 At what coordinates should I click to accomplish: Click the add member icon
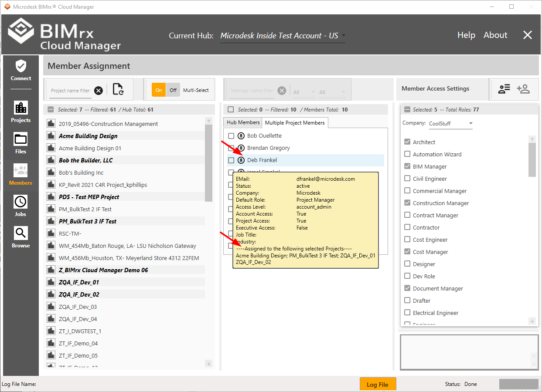pos(523,89)
